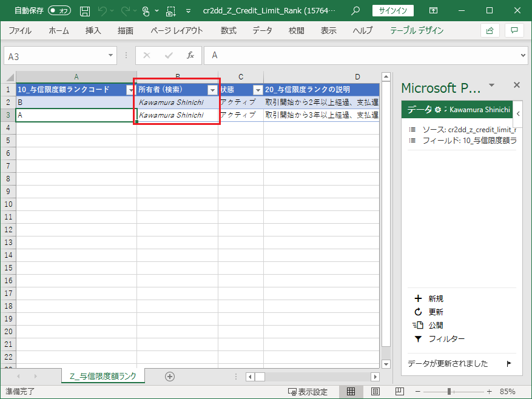This screenshot has height=399, width=532.
Task: Select column C header
Action: (241, 76)
